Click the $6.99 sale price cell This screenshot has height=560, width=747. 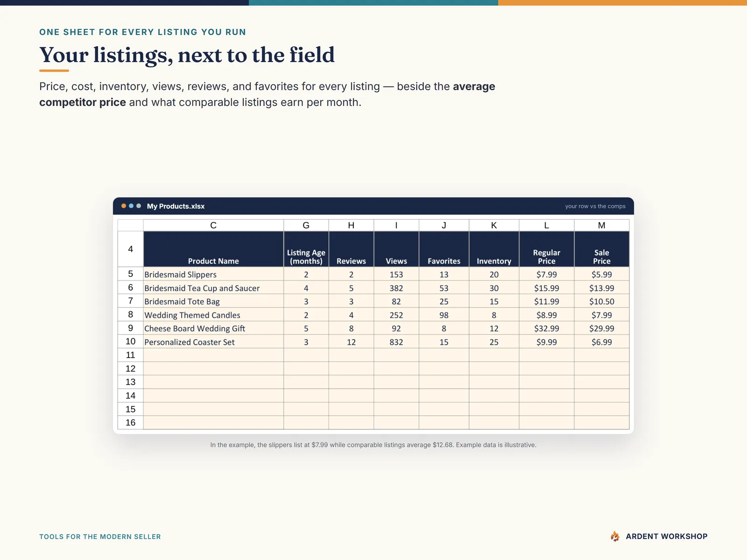click(602, 342)
